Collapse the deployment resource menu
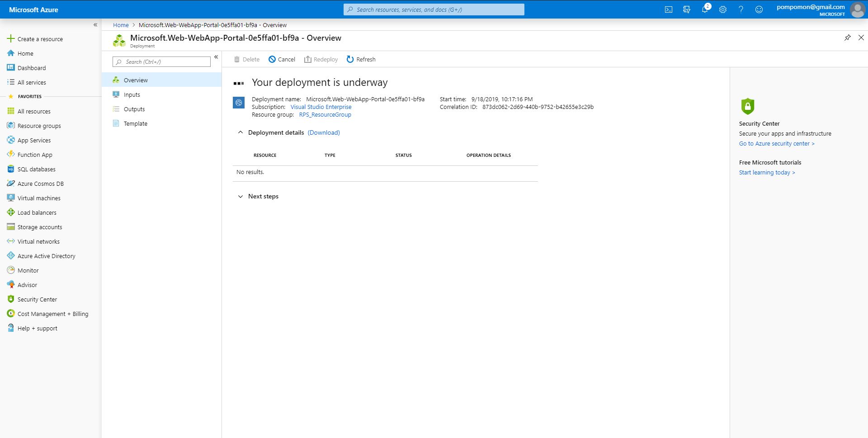868x438 pixels. click(216, 57)
